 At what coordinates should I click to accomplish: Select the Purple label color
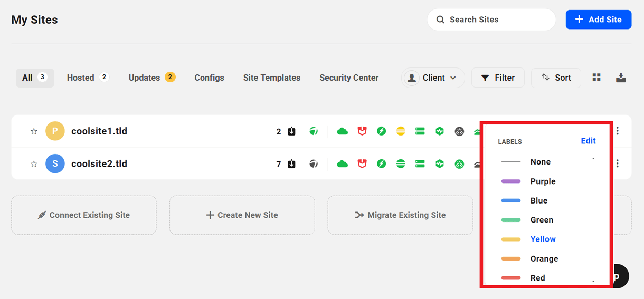pos(543,181)
